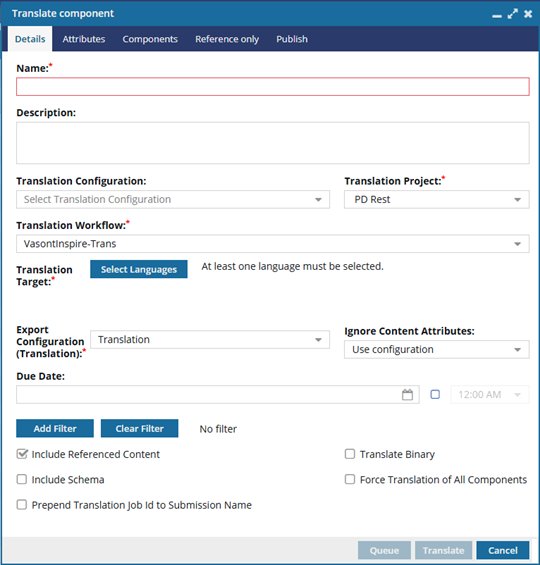Open the Export Configuration Translation dropdown
Viewport: 540px width, 565px height.
pyautogui.click(x=210, y=339)
